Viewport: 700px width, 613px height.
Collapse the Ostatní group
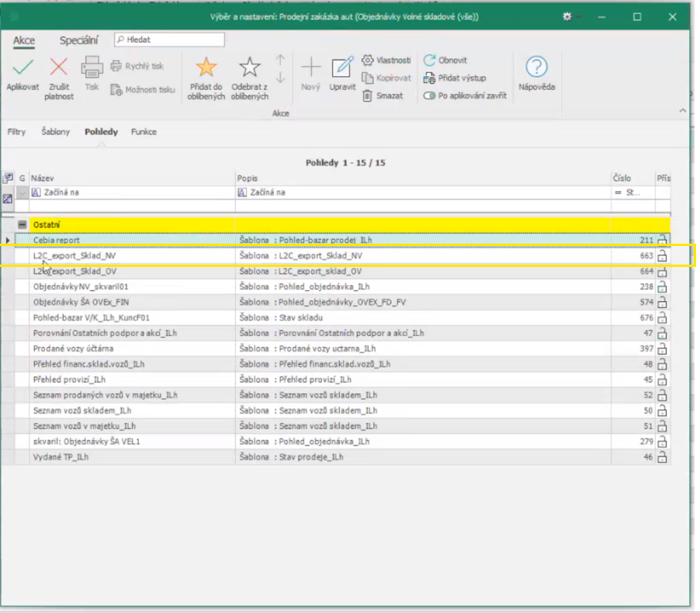pyautogui.click(x=23, y=225)
